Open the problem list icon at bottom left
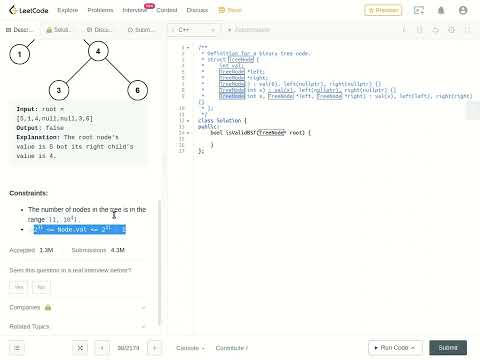480x360 pixels. pyautogui.click(x=17, y=348)
